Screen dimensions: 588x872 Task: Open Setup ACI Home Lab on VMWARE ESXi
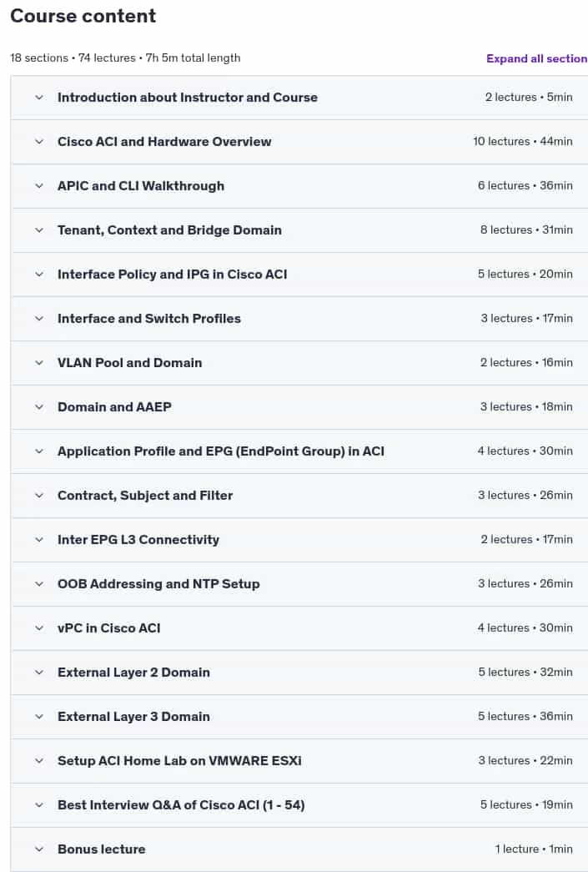(179, 761)
